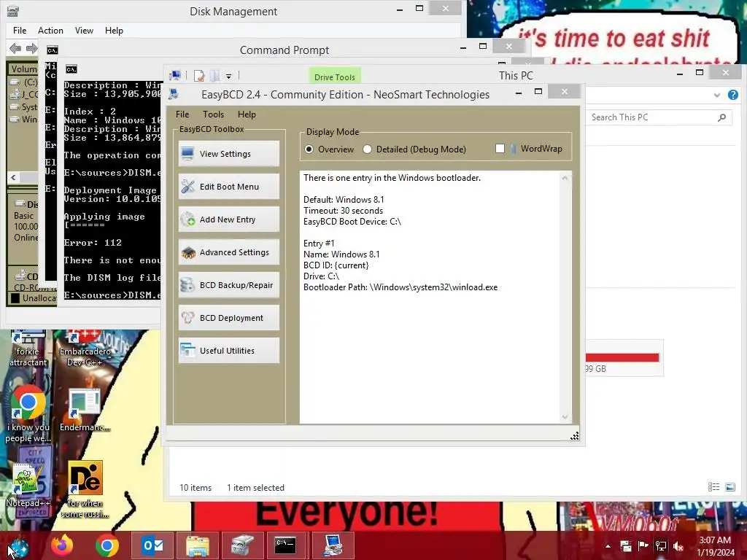Switch to Command Prompt taskbar button
The height and width of the screenshot is (560, 747).
pyautogui.click(x=286, y=545)
